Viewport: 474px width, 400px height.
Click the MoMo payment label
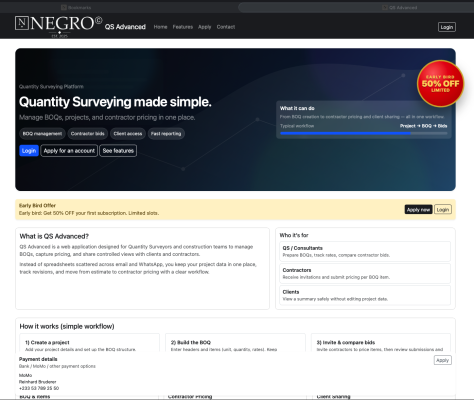click(25, 375)
